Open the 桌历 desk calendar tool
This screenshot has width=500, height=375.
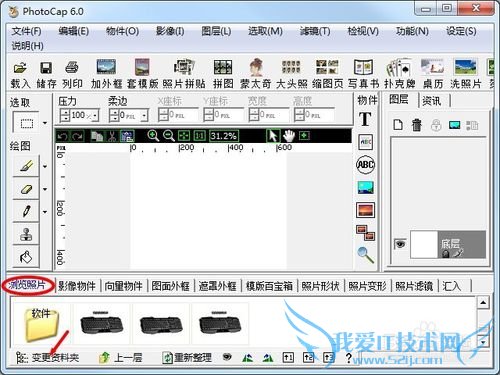point(433,74)
